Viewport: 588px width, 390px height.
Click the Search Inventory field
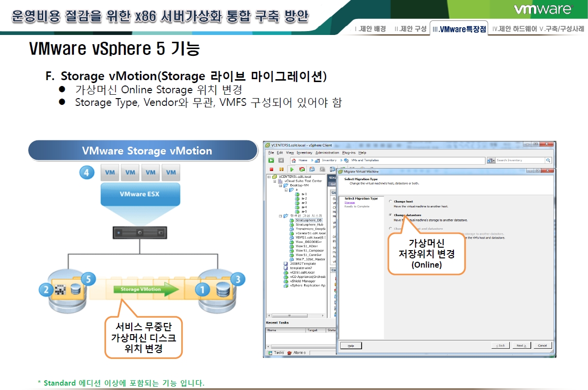(520, 160)
